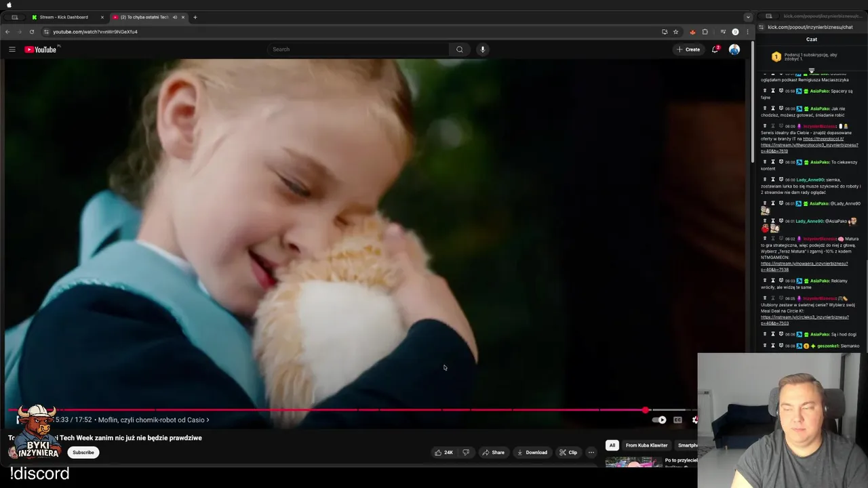
Task: Click the video title 'Tech Week zanim nic już nie będzie prawdziwe'
Action: coord(130,438)
